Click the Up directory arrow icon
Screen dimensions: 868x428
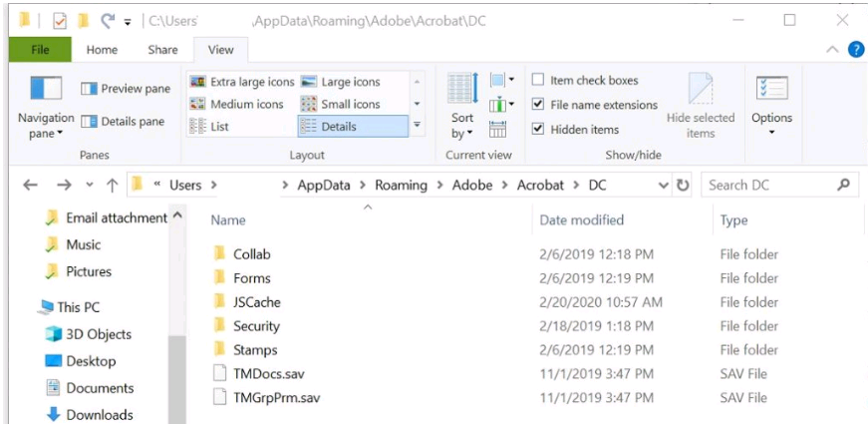(x=112, y=185)
